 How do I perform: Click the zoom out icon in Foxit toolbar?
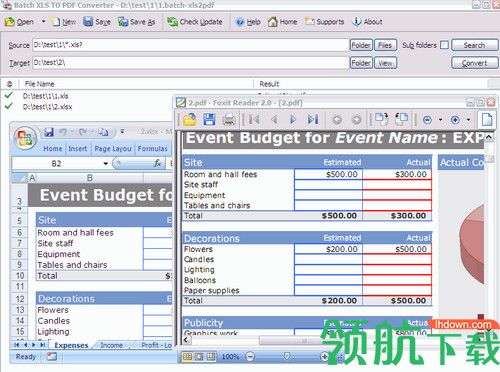(427, 120)
